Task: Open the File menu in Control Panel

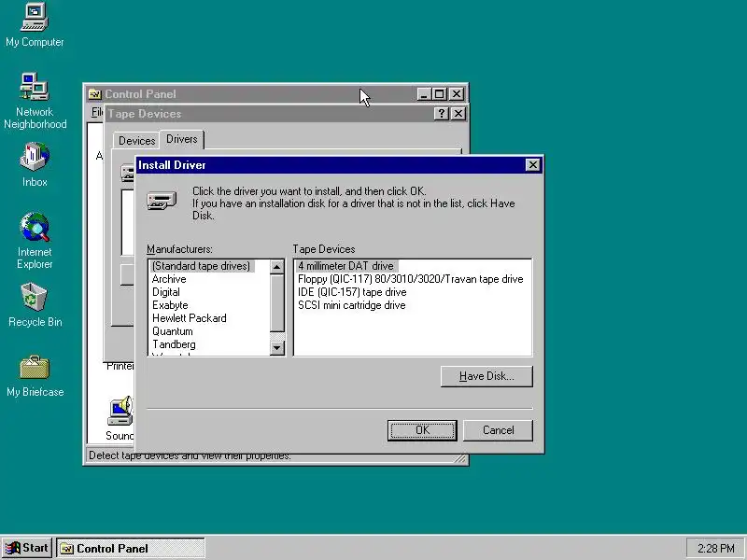Action: (x=97, y=112)
